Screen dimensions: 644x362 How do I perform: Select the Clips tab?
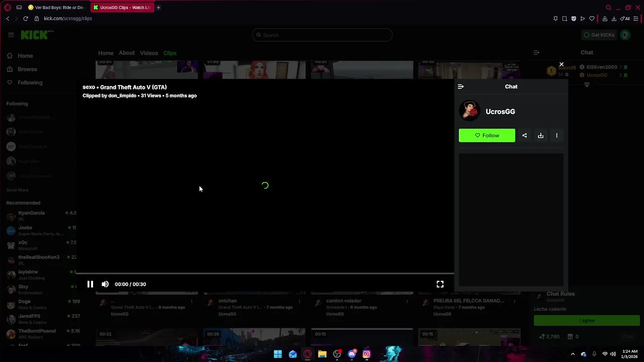[x=170, y=53]
